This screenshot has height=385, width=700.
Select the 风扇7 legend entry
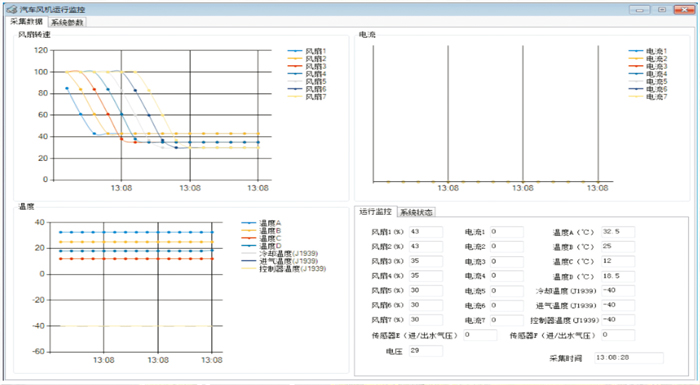click(x=307, y=96)
